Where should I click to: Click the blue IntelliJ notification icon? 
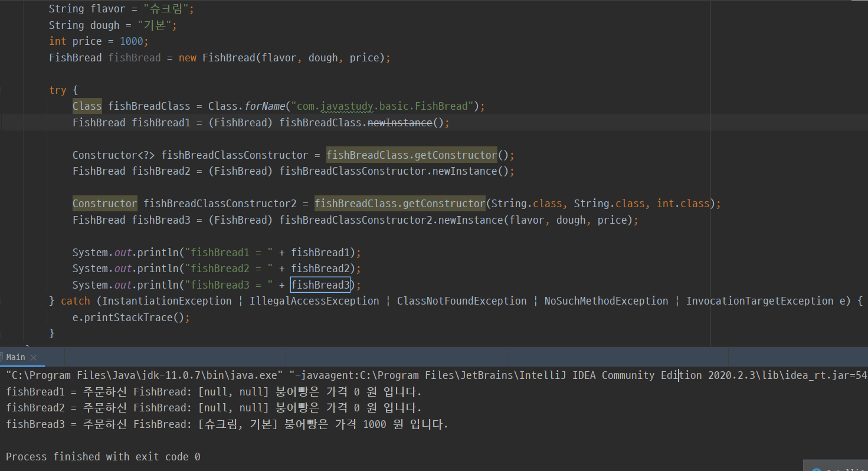[817, 470]
